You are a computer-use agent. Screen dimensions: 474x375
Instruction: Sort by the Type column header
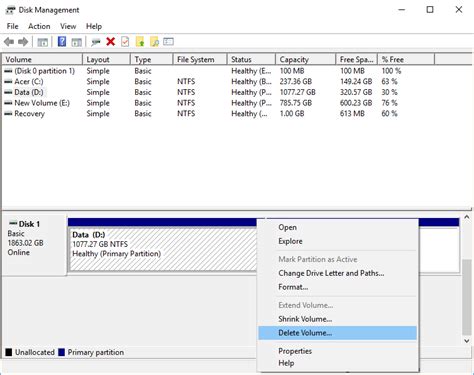pyautogui.click(x=152, y=60)
